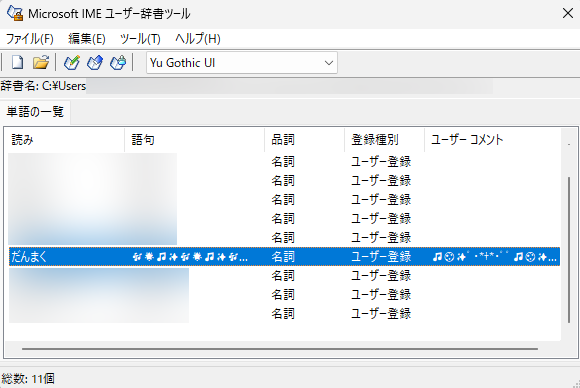This screenshot has height=388, width=580.
Task: Sort by the 語句 column header
Action: pyautogui.click(x=195, y=140)
